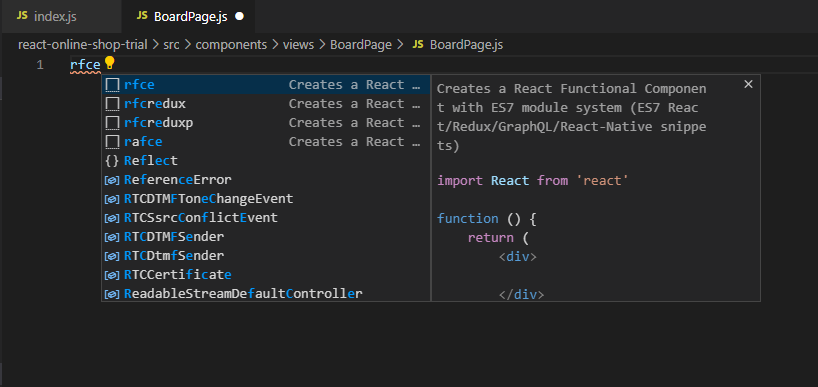818x387 pixels.
Task: Click variable icon beside RTCSsrcConflictEvent
Action: pyautogui.click(x=112, y=218)
